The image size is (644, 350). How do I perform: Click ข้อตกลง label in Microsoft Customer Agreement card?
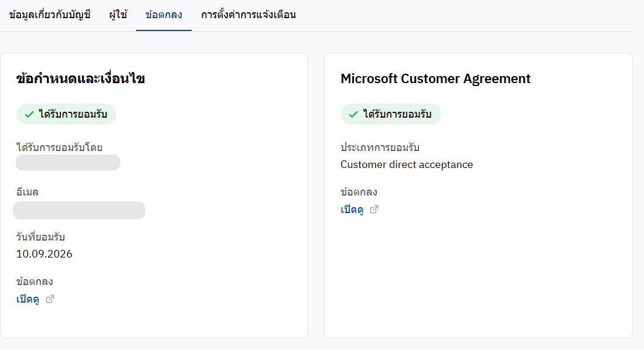pyautogui.click(x=359, y=192)
